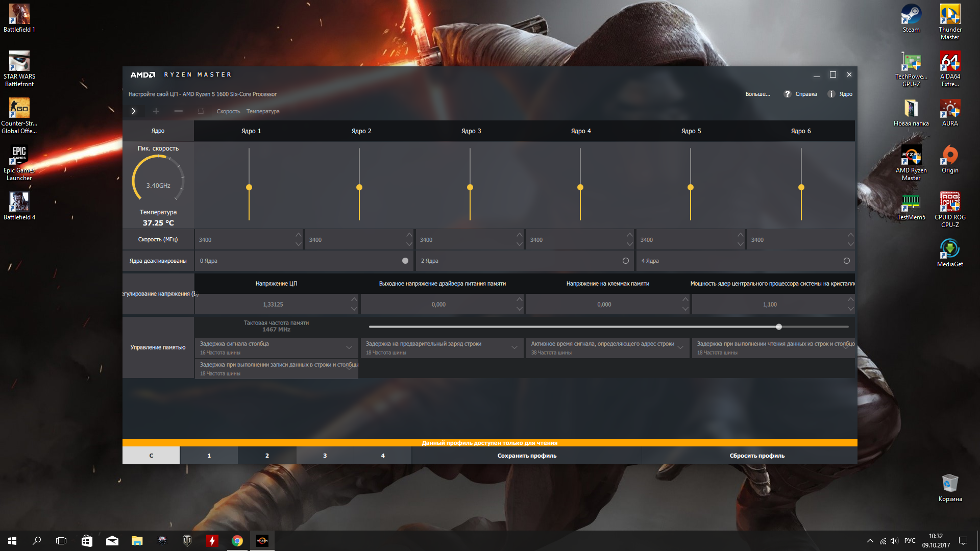Viewport: 980px width, 551px height.
Task: Switch to profile tab 3
Action: 325,456
